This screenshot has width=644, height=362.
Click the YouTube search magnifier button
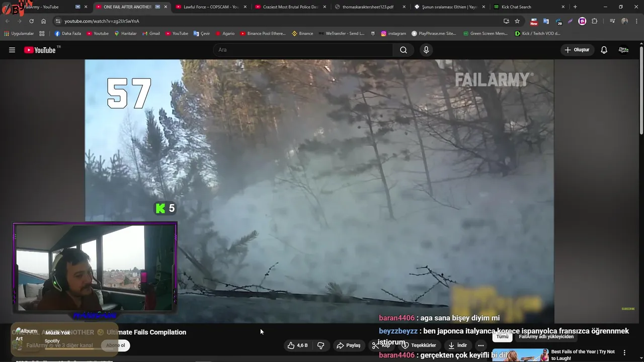(x=404, y=50)
